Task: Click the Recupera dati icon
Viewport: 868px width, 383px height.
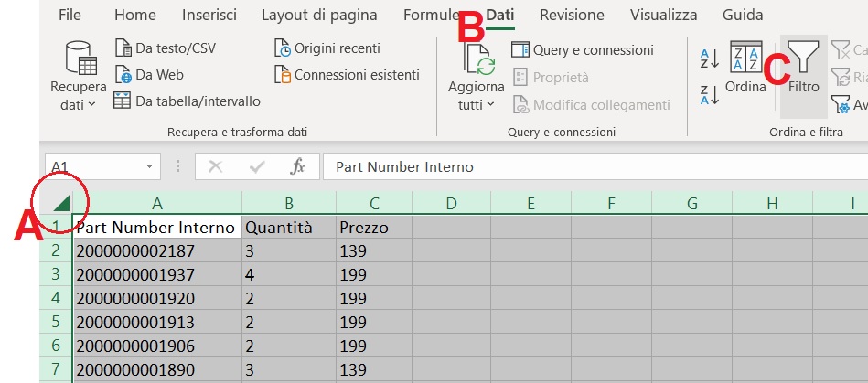Action: pyautogui.click(x=80, y=58)
